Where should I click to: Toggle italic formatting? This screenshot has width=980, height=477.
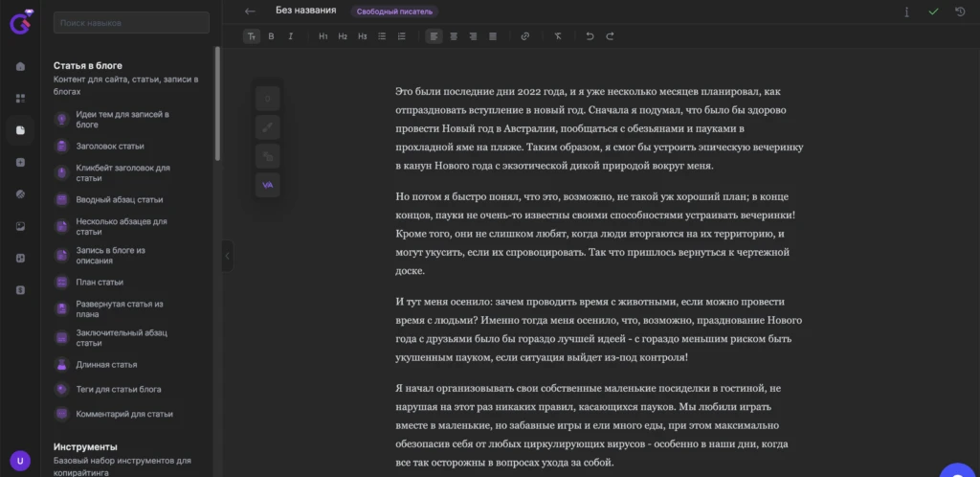[291, 36]
